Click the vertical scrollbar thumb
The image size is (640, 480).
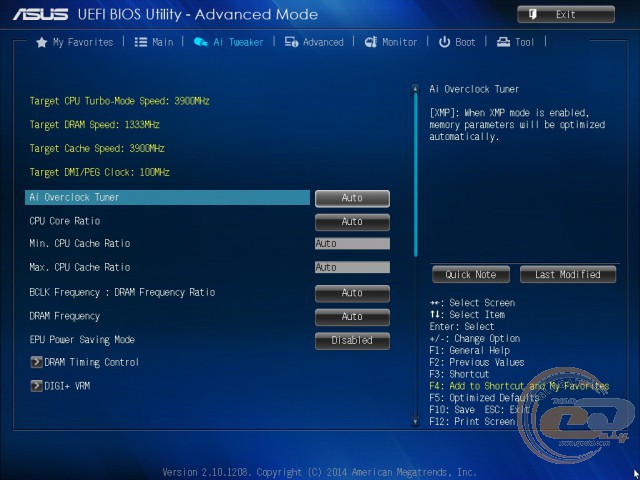pos(416,175)
